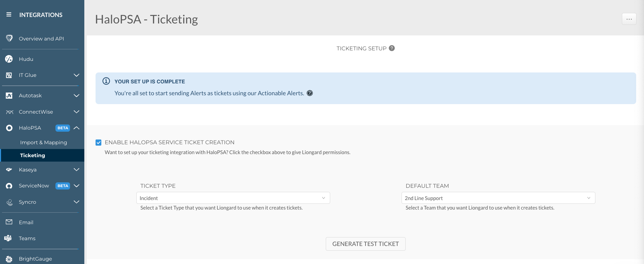The height and width of the screenshot is (264, 644).
Task: Click the Autotask sidebar icon
Action: click(9, 96)
